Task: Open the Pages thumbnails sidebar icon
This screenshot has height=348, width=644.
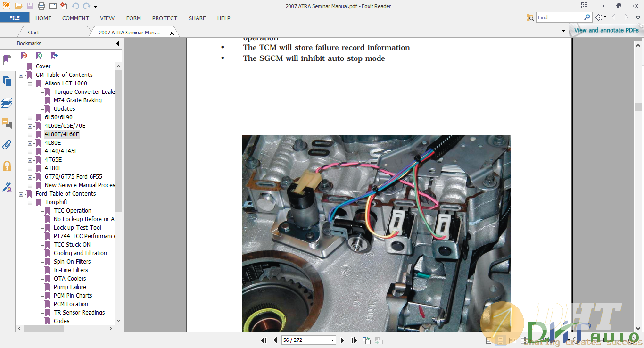Action: tap(7, 81)
